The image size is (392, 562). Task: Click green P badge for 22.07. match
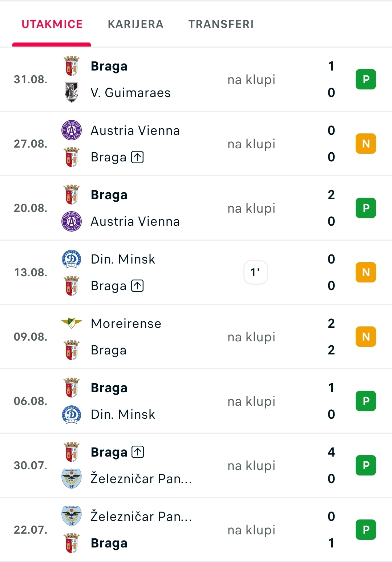[366, 530]
